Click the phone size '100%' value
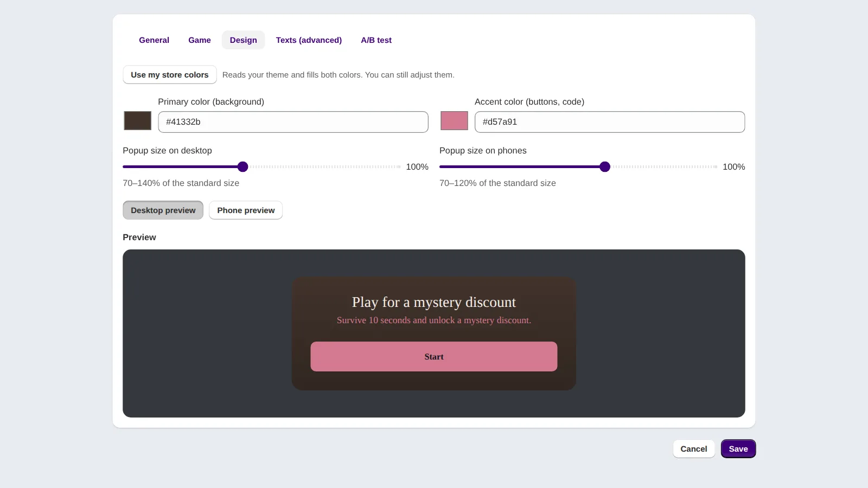The width and height of the screenshot is (868, 488). tap(733, 167)
